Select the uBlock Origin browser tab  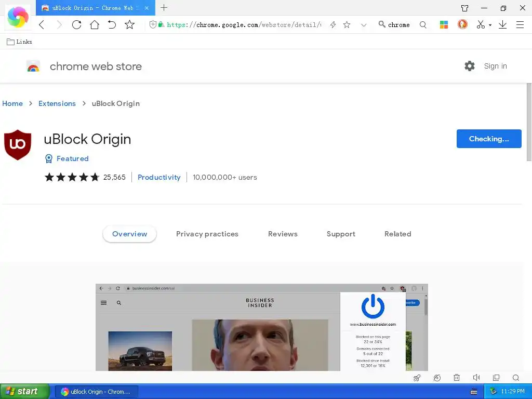(96, 8)
